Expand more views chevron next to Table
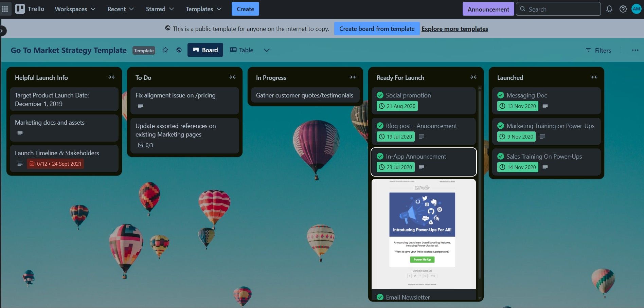 (x=267, y=50)
